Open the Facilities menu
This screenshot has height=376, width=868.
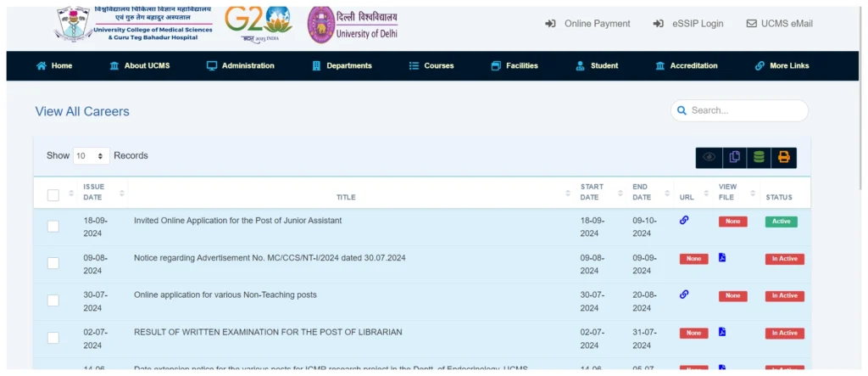[x=515, y=65]
